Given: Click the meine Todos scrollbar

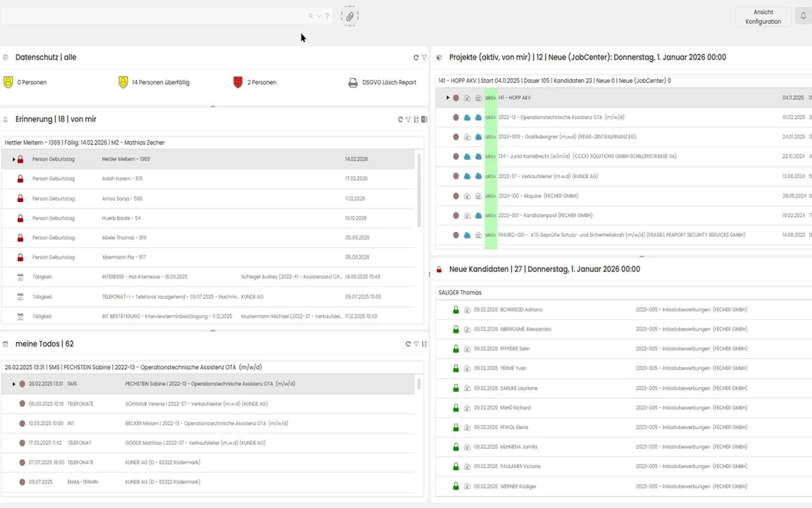Looking at the screenshot, I should (x=419, y=384).
